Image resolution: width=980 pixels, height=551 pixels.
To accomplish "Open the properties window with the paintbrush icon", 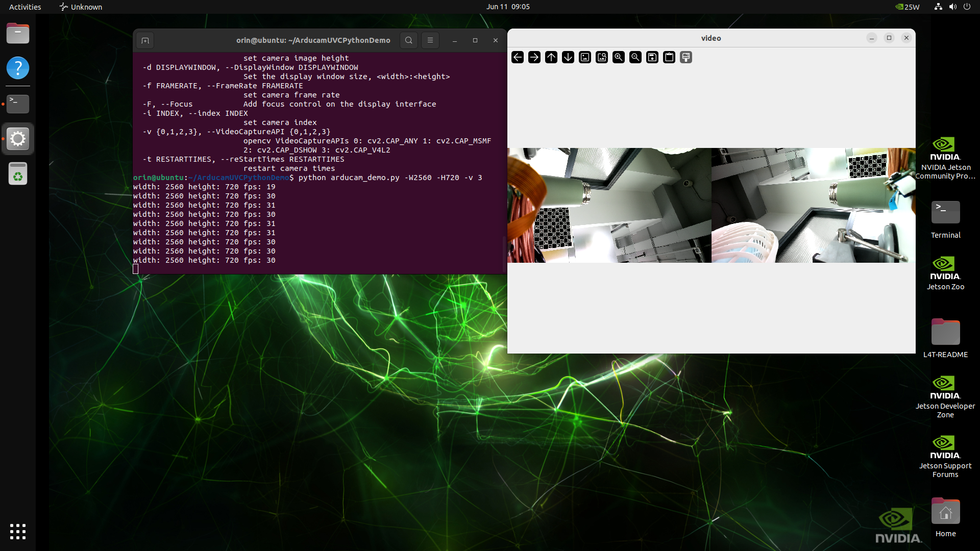I will 686,57.
